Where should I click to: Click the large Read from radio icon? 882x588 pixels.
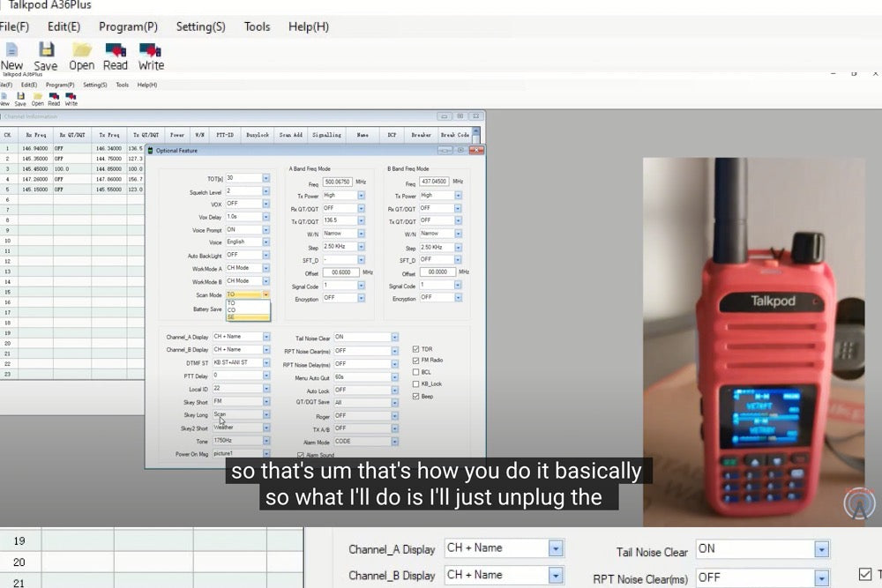coord(116,50)
